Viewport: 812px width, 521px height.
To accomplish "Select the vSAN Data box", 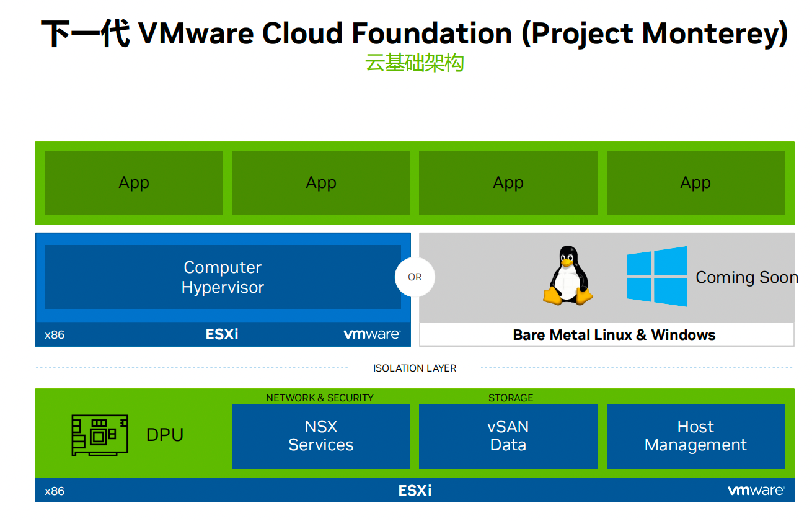I will point(508,437).
